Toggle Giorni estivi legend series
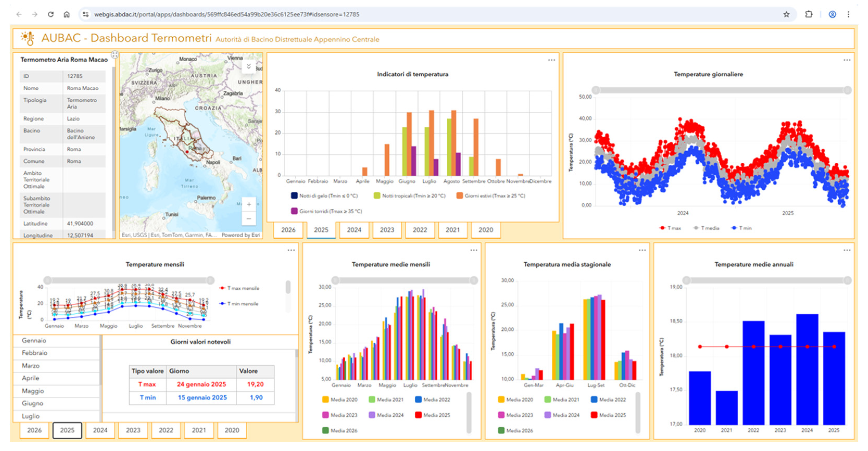The height and width of the screenshot is (451, 868). pos(491,196)
